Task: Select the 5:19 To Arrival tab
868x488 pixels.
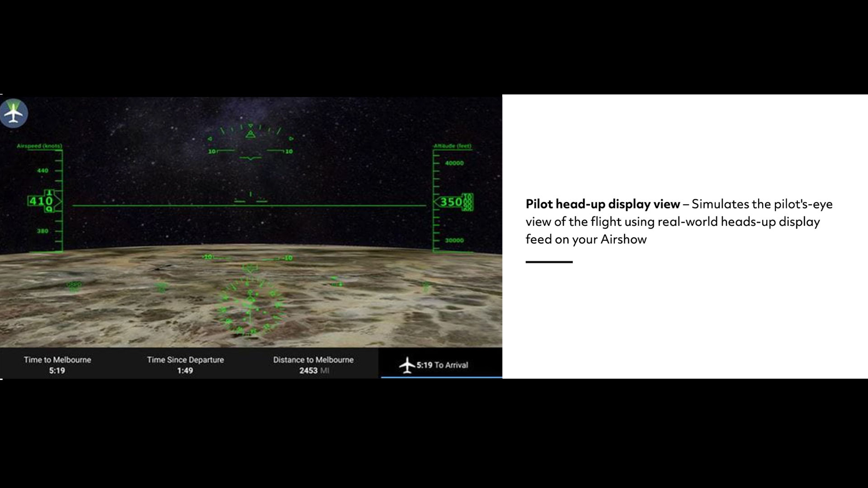Action: 441,365
